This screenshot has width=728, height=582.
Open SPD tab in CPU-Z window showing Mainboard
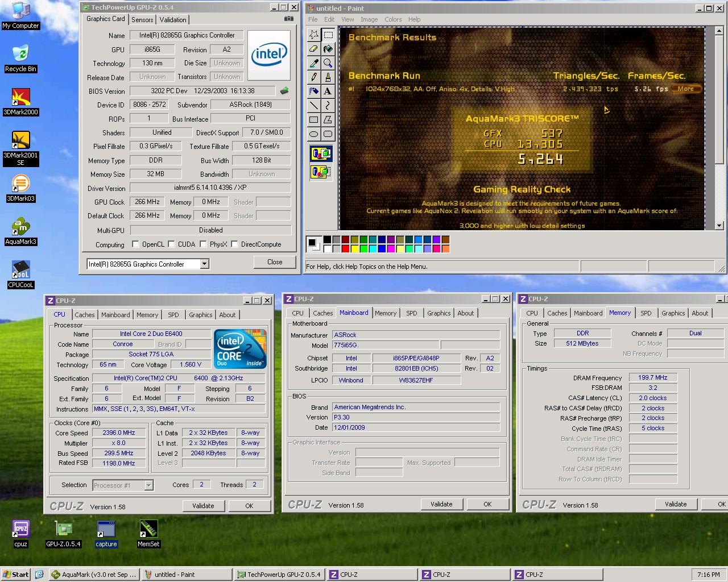(412, 313)
